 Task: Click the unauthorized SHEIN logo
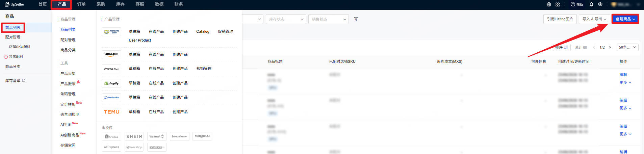pos(134,136)
